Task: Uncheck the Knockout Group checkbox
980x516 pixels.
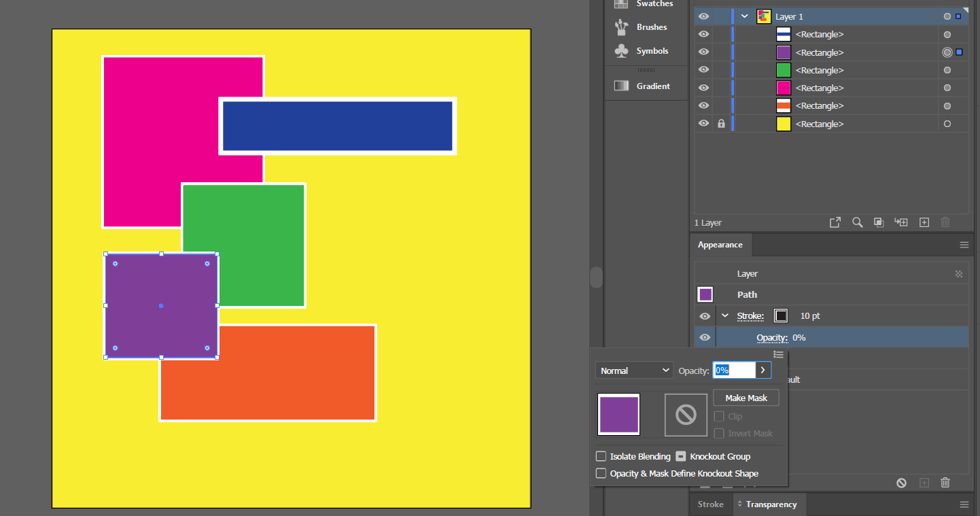Action: click(681, 456)
